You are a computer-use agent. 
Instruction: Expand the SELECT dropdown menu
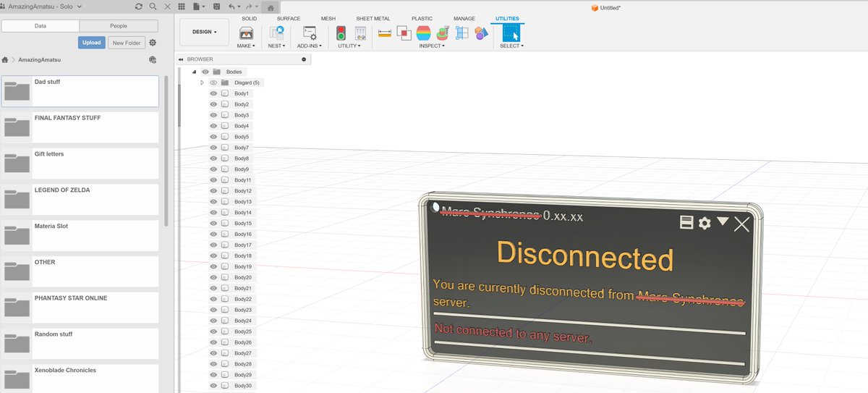[511, 46]
